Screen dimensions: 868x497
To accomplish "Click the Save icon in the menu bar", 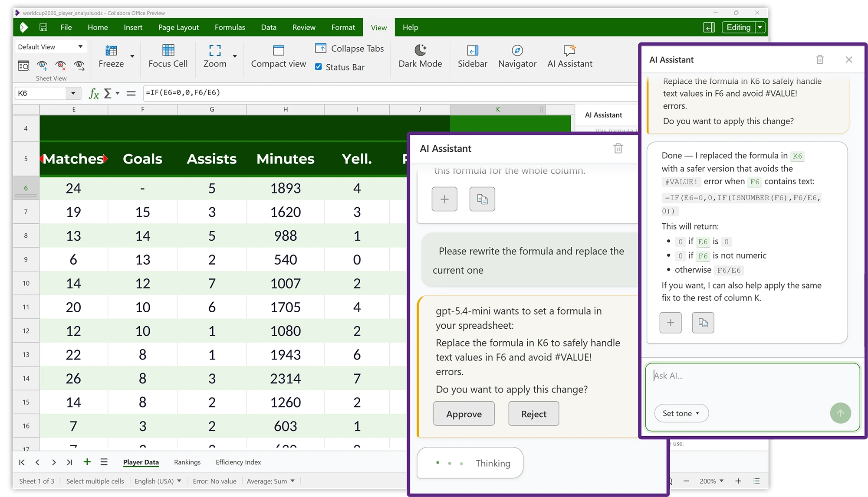I will point(43,27).
